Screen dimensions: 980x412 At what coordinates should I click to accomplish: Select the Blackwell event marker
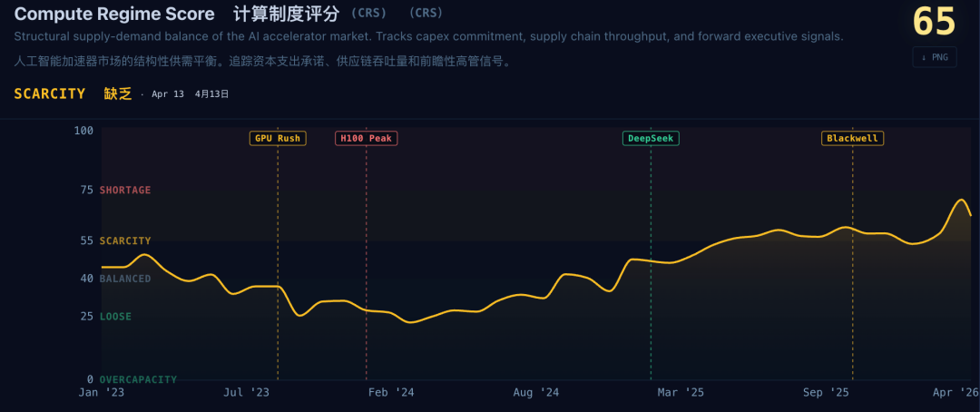coord(852,139)
